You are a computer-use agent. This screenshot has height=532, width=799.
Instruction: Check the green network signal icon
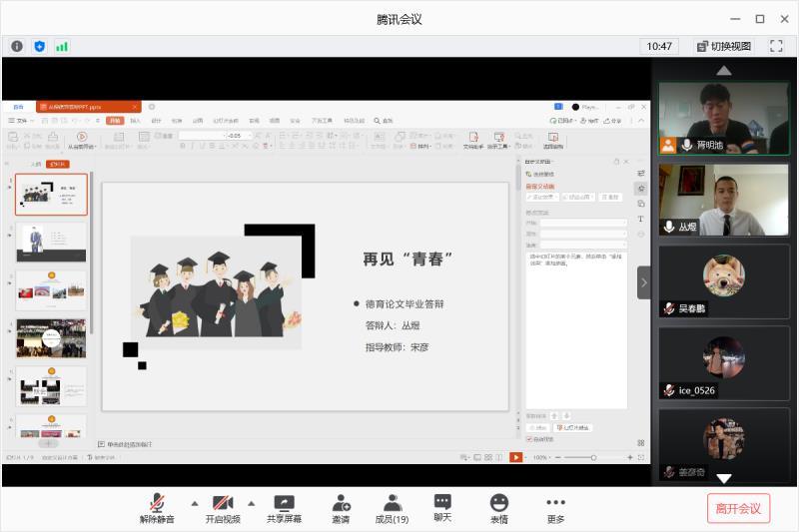point(62,46)
